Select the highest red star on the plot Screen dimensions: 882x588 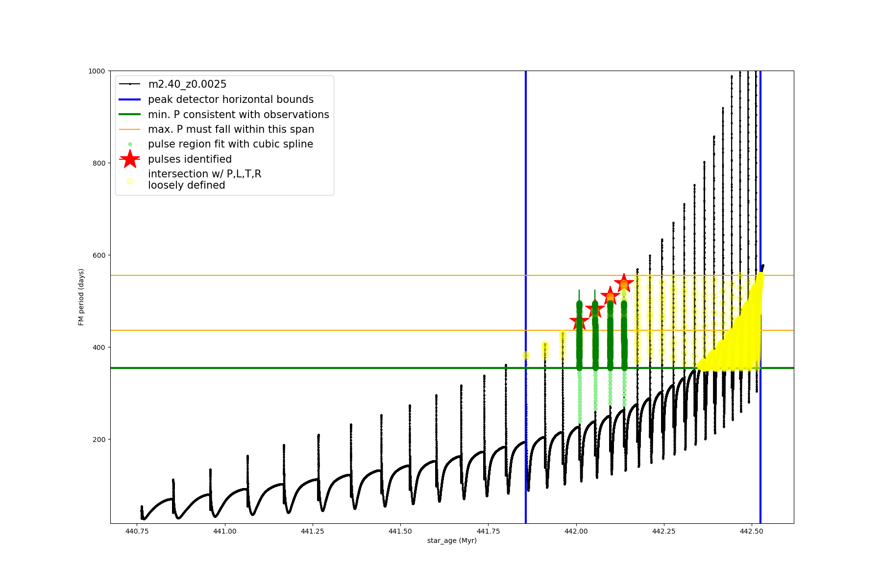pos(624,283)
